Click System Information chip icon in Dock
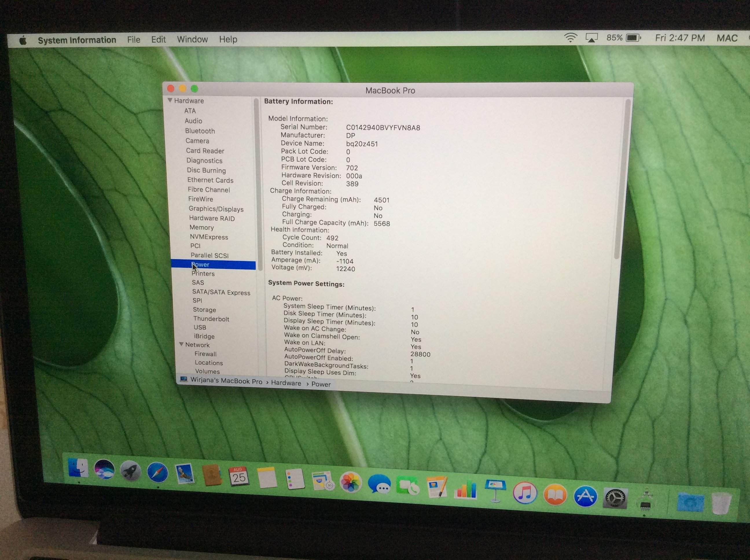The image size is (750, 560). coord(646,500)
